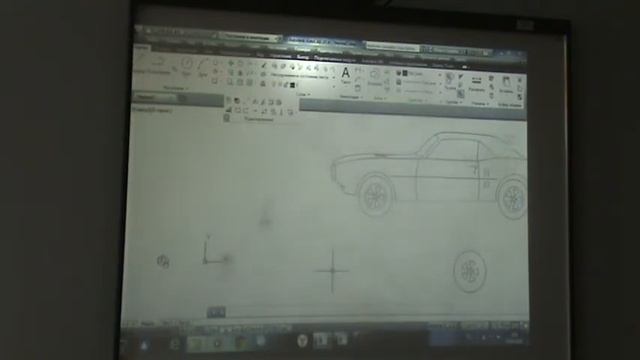The height and width of the screenshot is (360, 640).
Task: Click the Layer Properties icon in Layers panel
Action: click(x=263, y=66)
